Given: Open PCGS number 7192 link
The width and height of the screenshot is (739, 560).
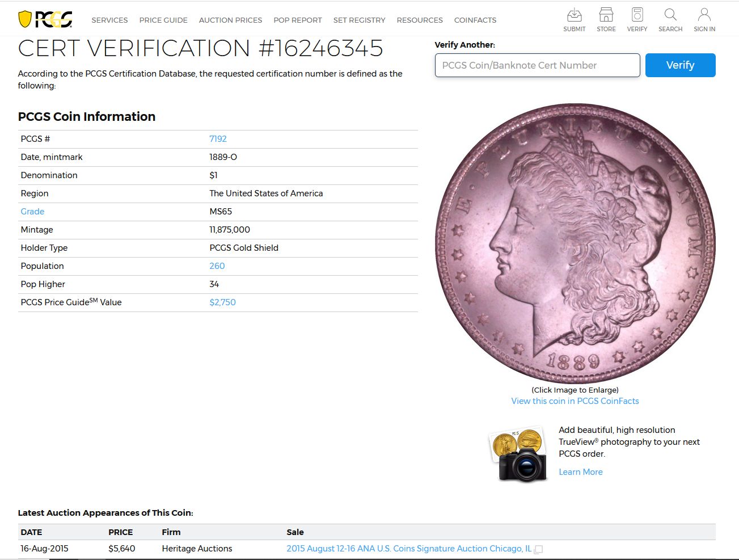Looking at the screenshot, I should pyautogui.click(x=218, y=139).
